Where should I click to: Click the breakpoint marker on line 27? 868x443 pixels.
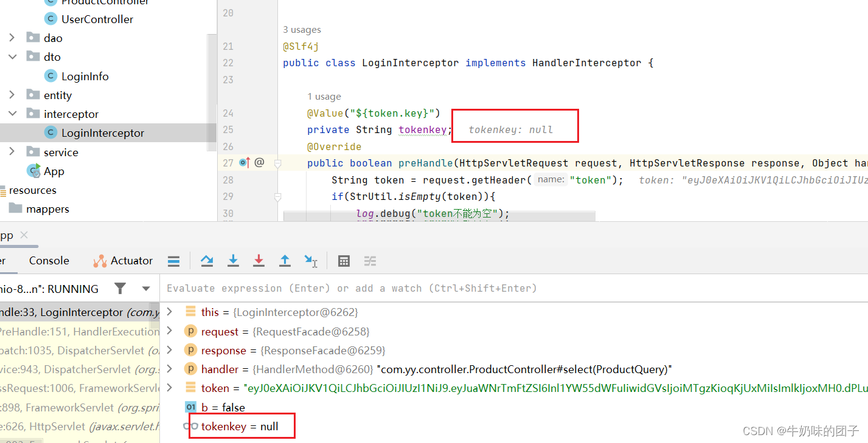point(244,162)
